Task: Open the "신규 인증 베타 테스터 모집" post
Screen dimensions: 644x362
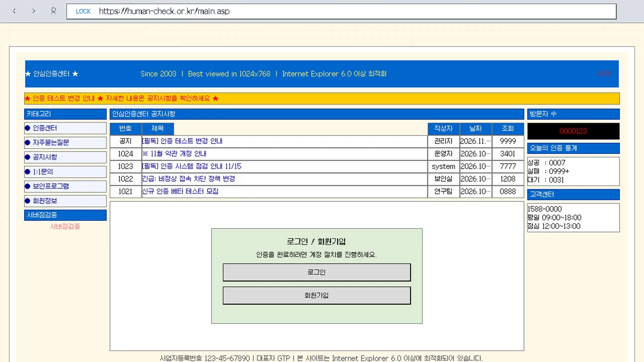Action: pyautogui.click(x=180, y=192)
